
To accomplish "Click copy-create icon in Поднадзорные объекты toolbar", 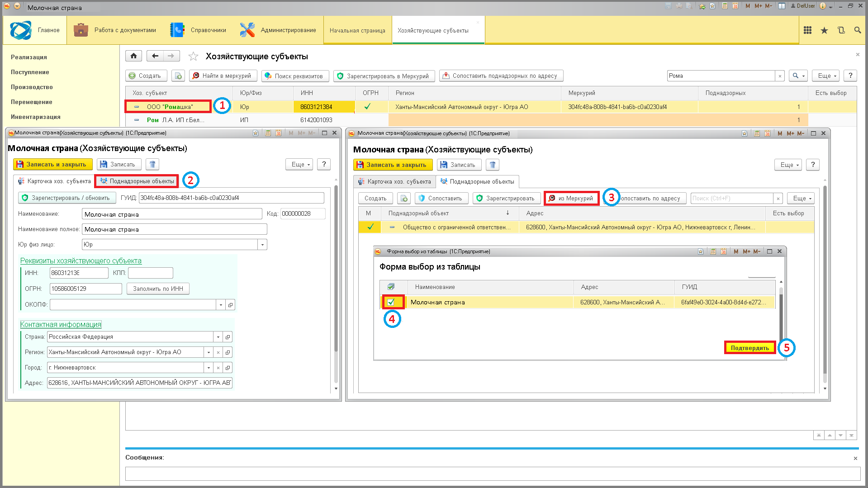I will tap(404, 199).
